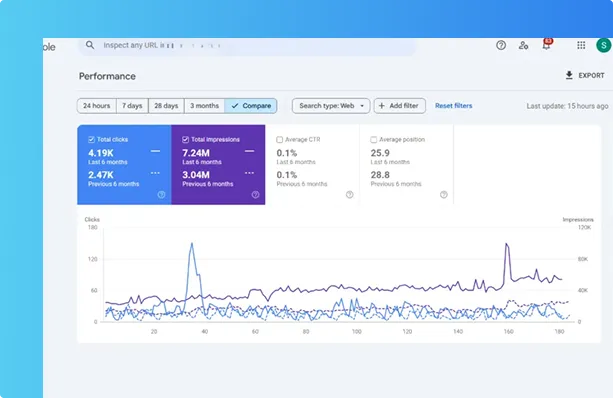Click the Export download icon
This screenshot has width=613, height=398.
569,75
